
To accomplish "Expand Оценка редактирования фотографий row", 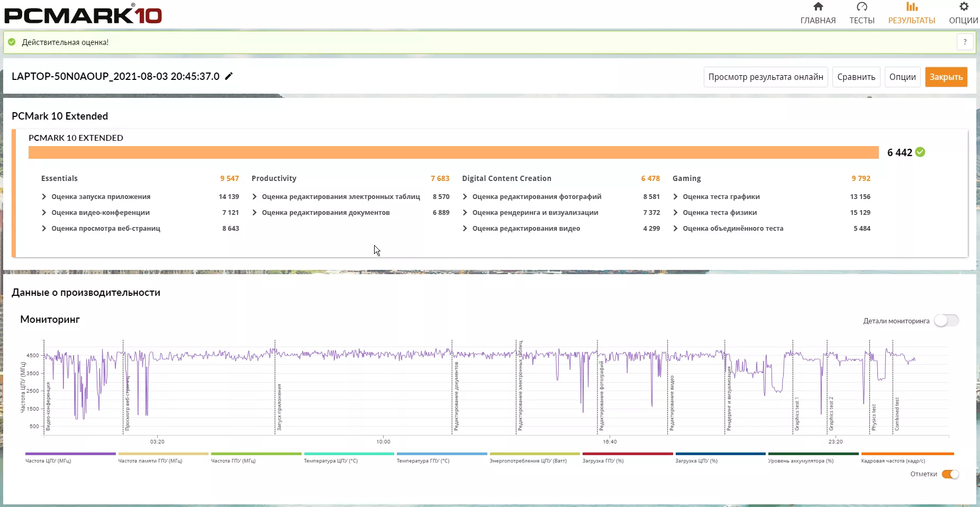I will [x=465, y=197].
